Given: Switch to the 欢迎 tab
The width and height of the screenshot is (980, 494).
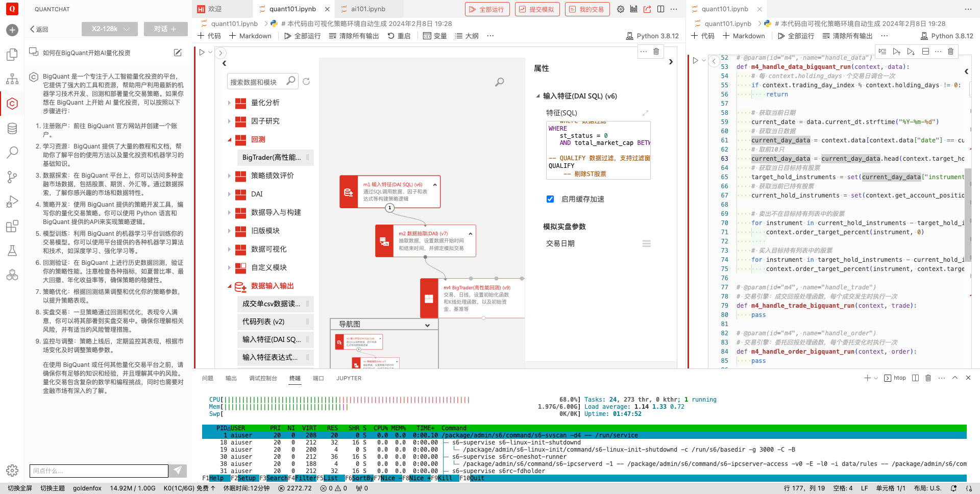Looking at the screenshot, I should point(215,9).
